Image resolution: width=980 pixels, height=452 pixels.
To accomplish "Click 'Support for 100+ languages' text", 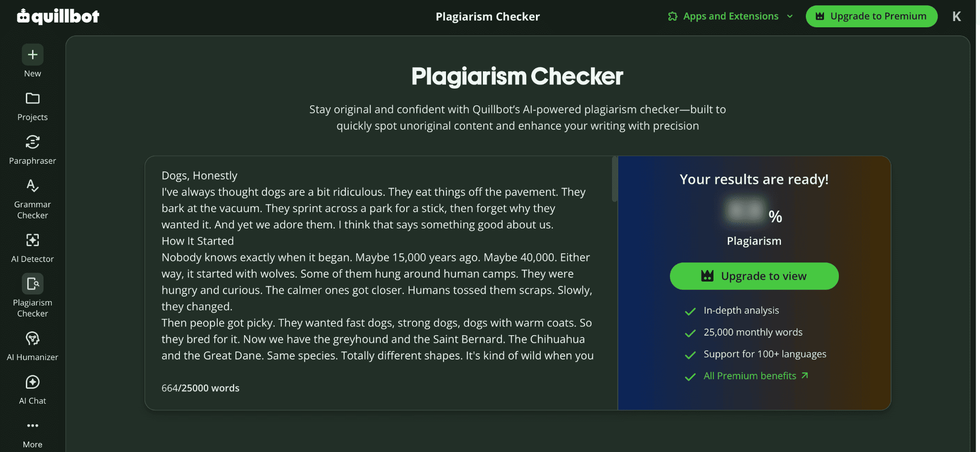I will tap(765, 354).
